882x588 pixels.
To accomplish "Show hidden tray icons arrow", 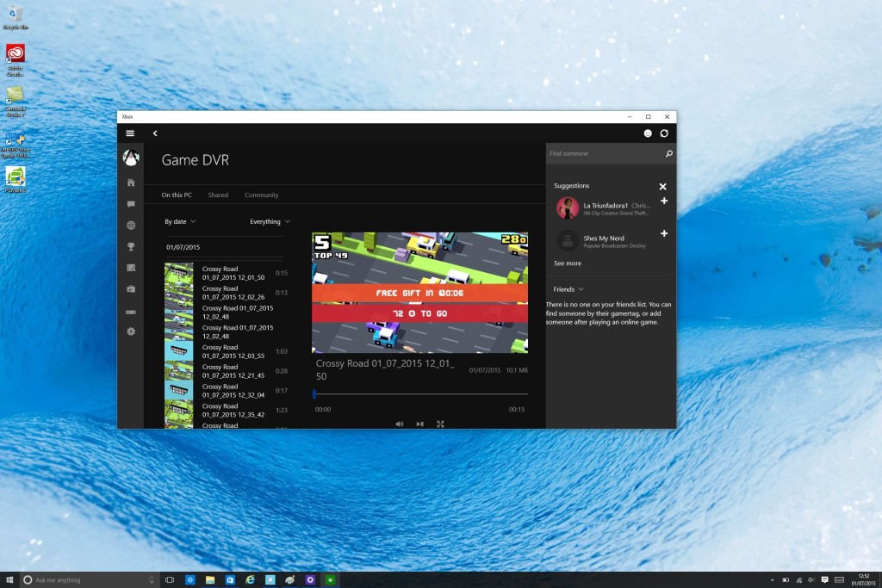I will 772,579.
